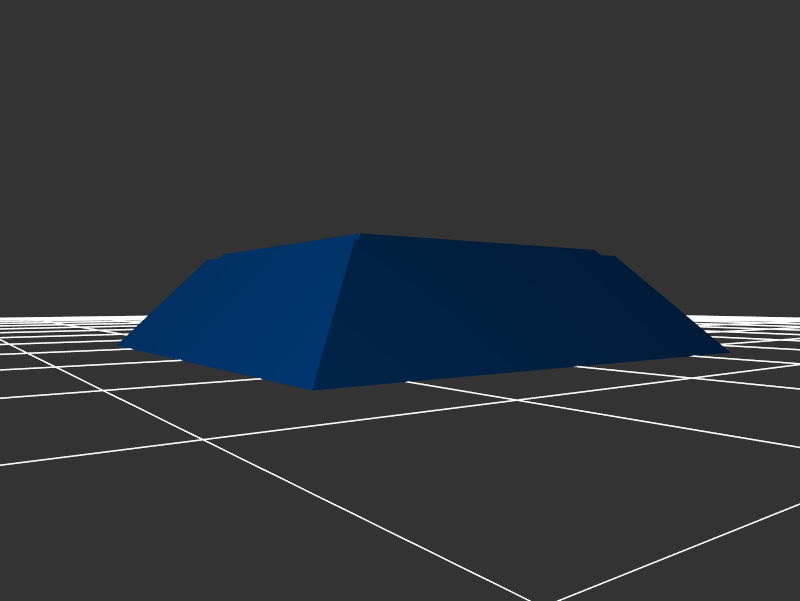Select the top left corner of the light face

click(212, 260)
